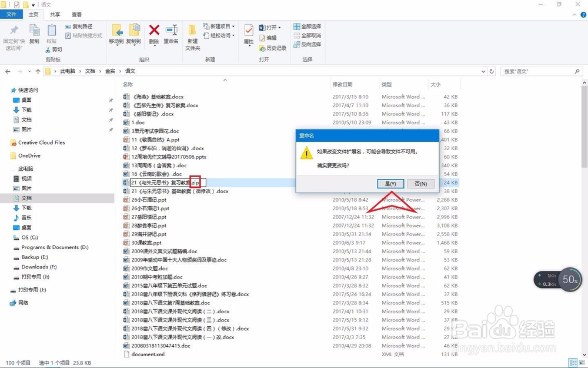
Task: Select Music (音乐) under This PC
Action: [x=22, y=218]
